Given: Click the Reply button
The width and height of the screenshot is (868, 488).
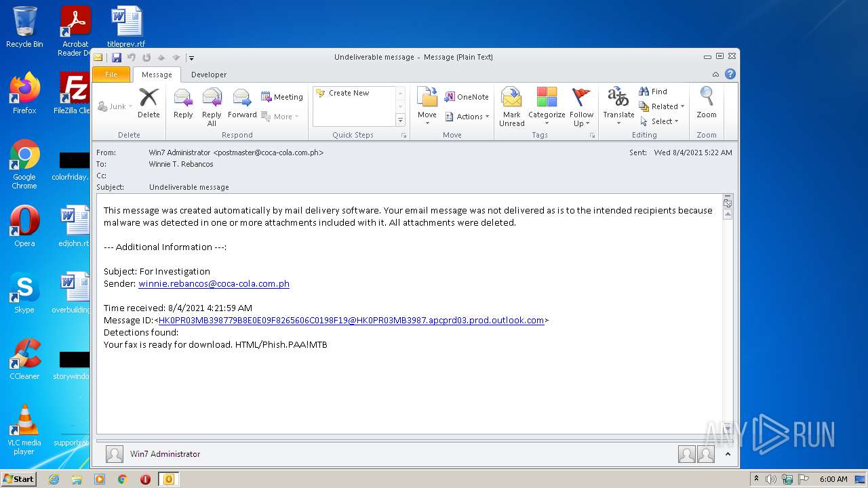Looking at the screenshot, I should (x=183, y=104).
